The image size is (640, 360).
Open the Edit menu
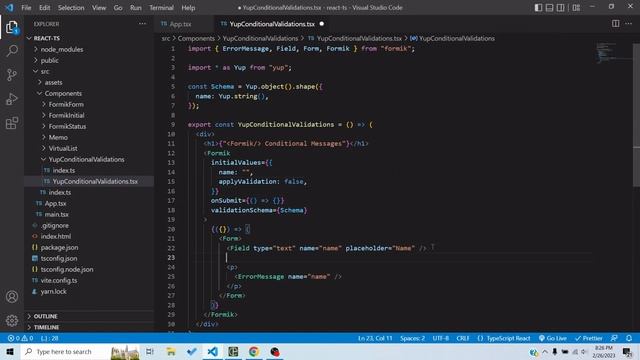coord(44,7)
